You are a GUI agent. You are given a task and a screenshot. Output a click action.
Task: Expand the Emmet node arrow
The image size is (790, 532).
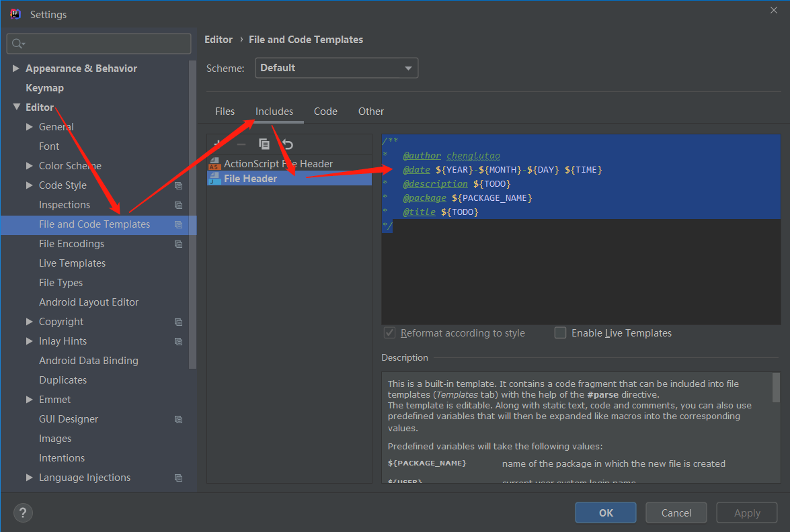coord(29,399)
